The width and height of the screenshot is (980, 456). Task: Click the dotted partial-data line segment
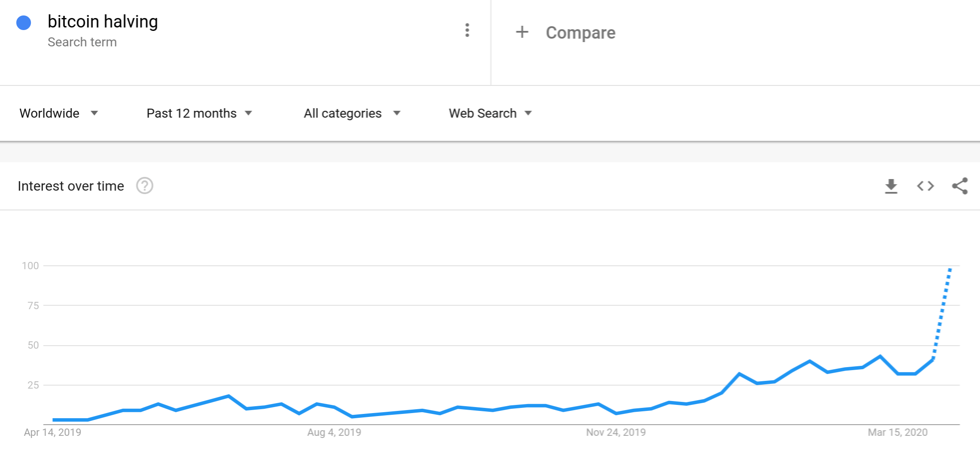(x=942, y=313)
